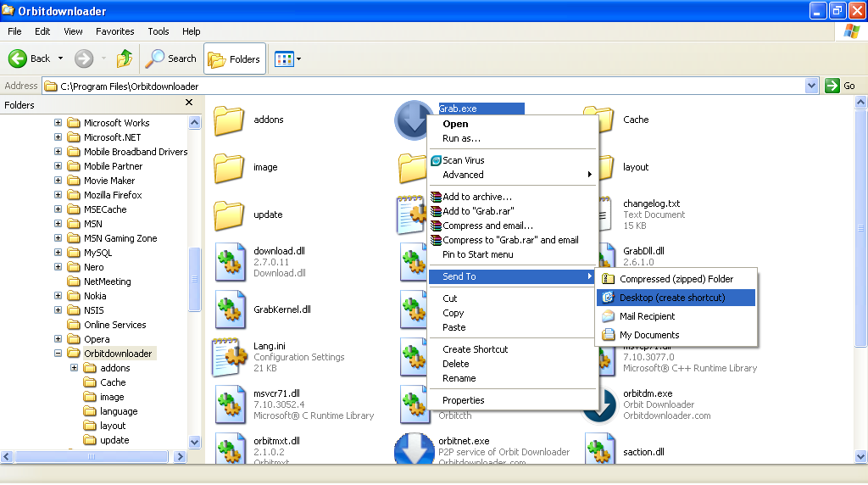The height and width of the screenshot is (485, 868).
Task: Choose Create Shortcut in context menu
Action: tap(513, 349)
